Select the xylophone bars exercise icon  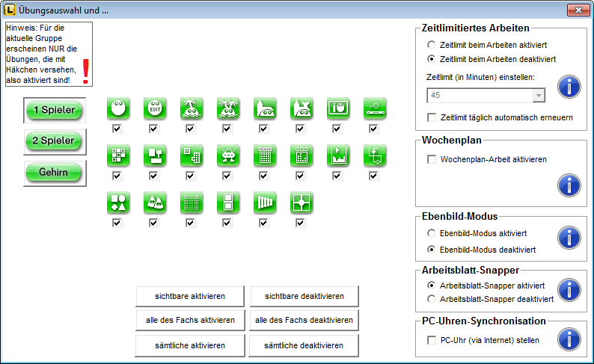[264, 202]
